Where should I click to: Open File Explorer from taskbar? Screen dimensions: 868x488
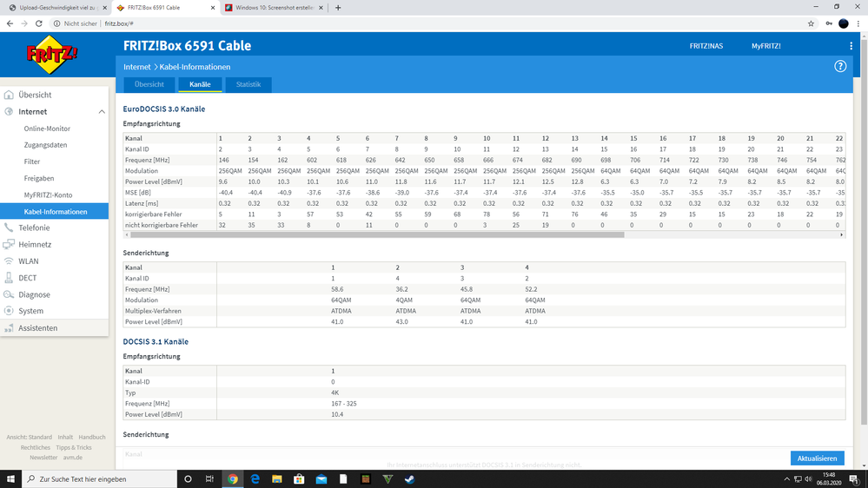277,479
